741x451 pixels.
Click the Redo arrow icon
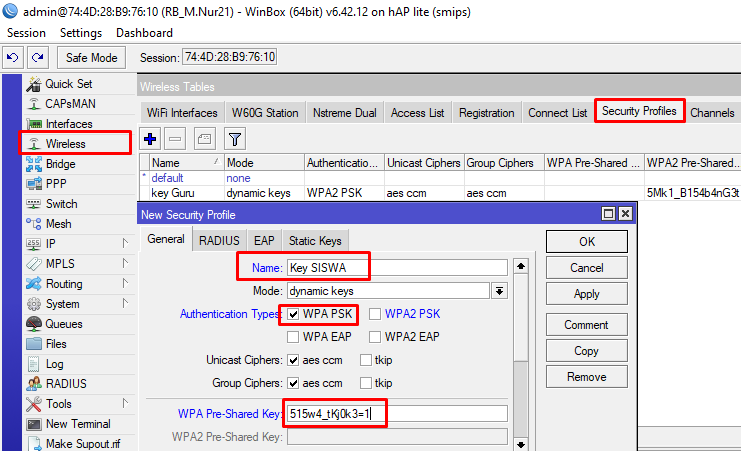38,58
